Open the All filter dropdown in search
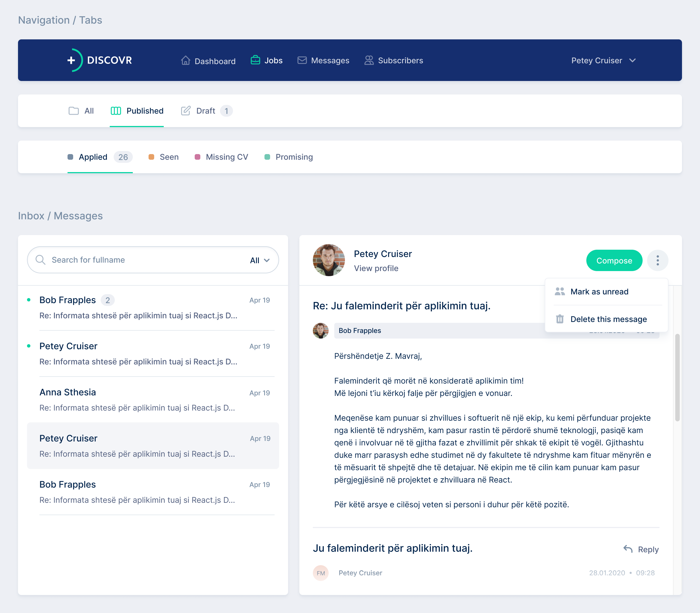This screenshot has width=700, height=613. tap(259, 260)
